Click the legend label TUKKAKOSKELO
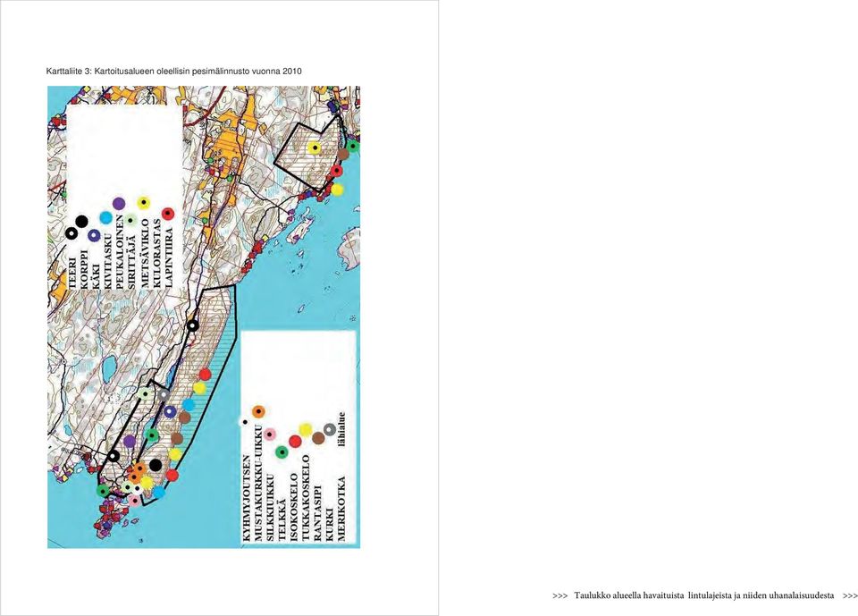This screenshot has height=616, width=858. click(306, 498)
